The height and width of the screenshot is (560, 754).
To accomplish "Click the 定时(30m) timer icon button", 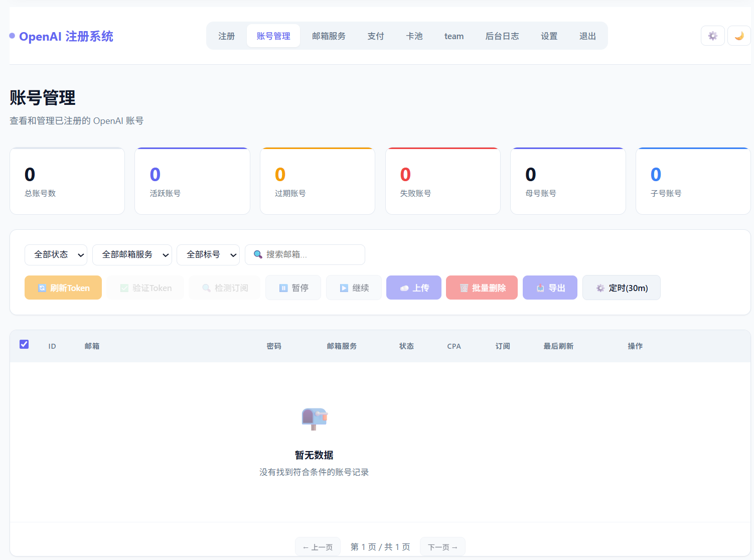I will click(621, 288).
